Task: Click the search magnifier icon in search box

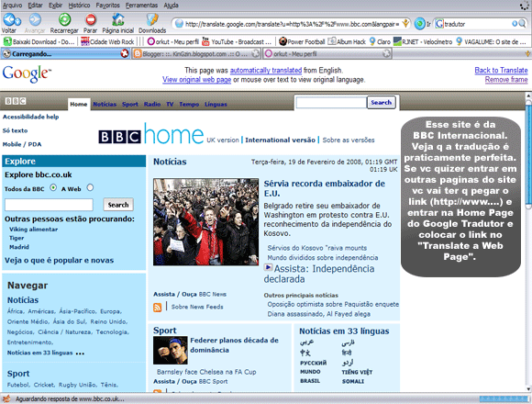Action: click(x=523, y=24)
